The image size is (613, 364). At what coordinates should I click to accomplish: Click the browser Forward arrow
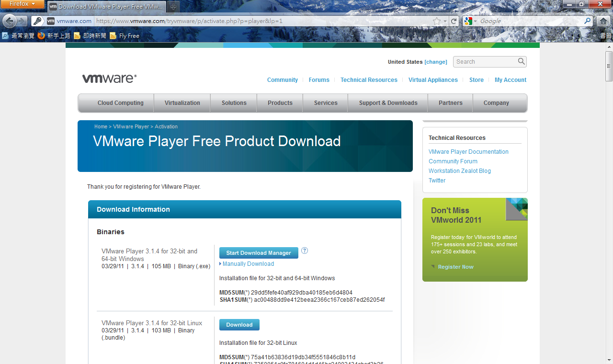(22, 21)
